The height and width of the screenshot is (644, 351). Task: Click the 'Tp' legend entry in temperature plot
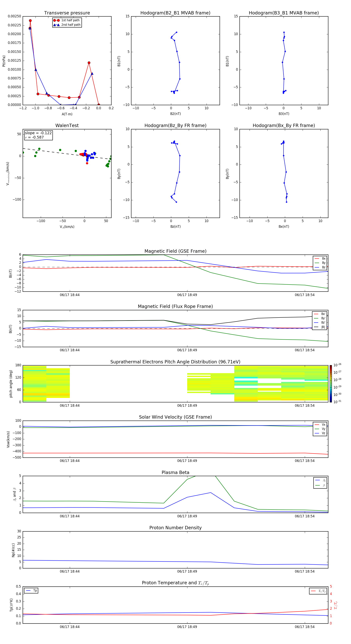point(31,591)
